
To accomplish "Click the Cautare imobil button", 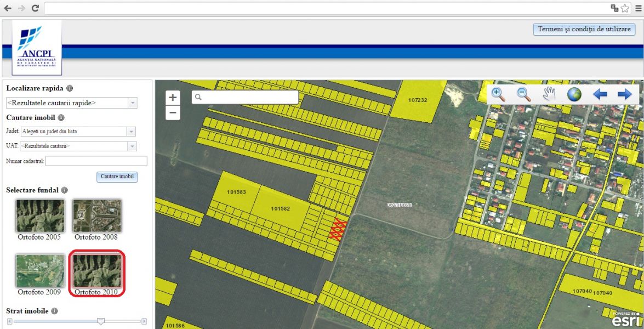I will coord(117,177).
